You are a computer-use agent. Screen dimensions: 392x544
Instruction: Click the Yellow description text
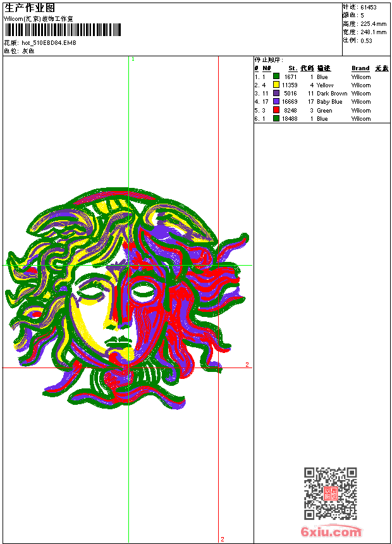point(325,85)
